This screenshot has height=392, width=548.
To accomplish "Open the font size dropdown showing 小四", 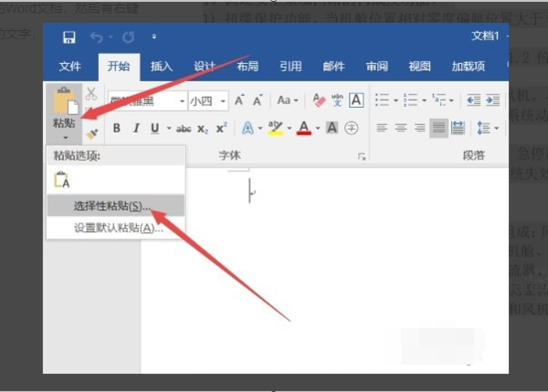I will coord(208,101).
